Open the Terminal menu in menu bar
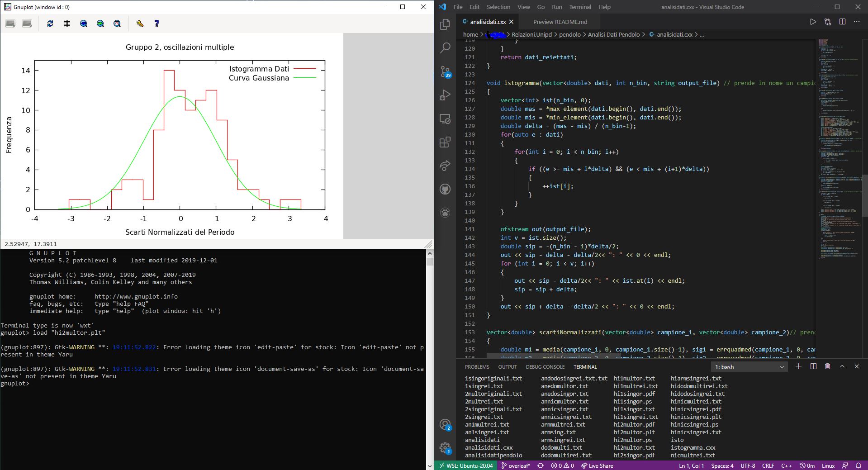Screen dimensions: 868x470 580,7
